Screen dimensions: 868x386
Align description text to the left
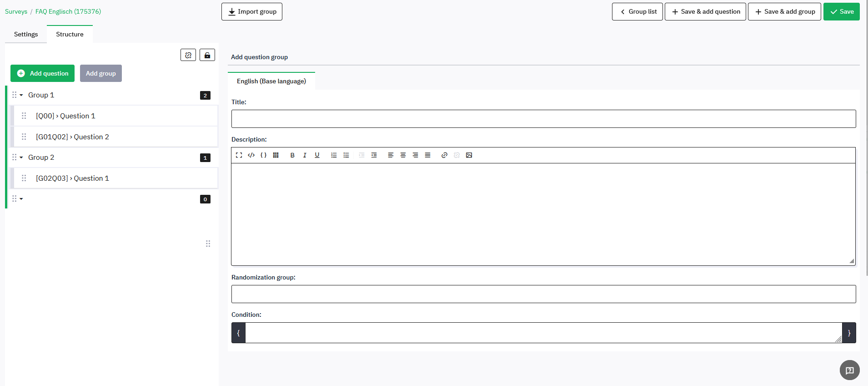click(x=391, y=155)
